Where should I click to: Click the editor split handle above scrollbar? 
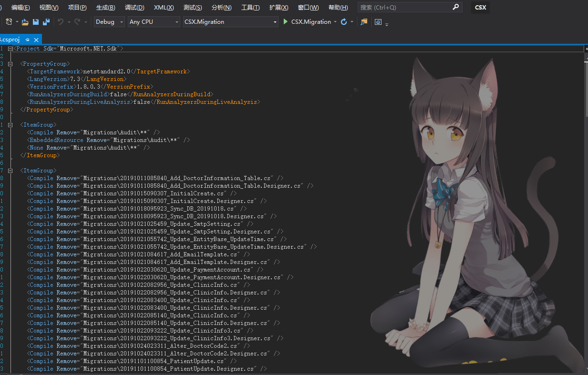pyautogui.click(x=586, y=49)
